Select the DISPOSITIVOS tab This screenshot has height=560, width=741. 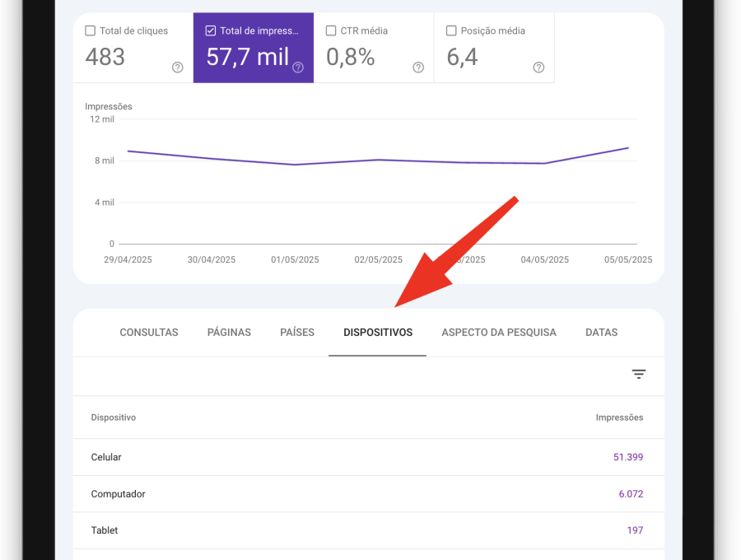(378, 332)
